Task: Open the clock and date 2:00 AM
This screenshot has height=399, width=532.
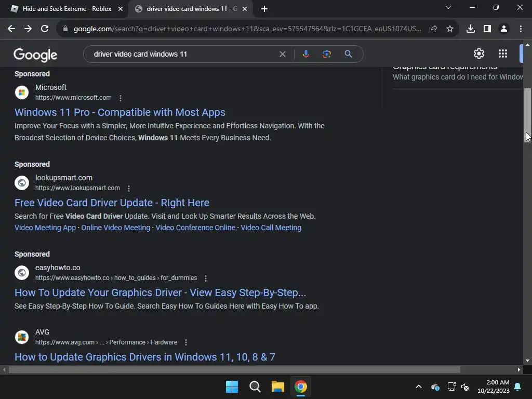Action: (x=494, y=387)
